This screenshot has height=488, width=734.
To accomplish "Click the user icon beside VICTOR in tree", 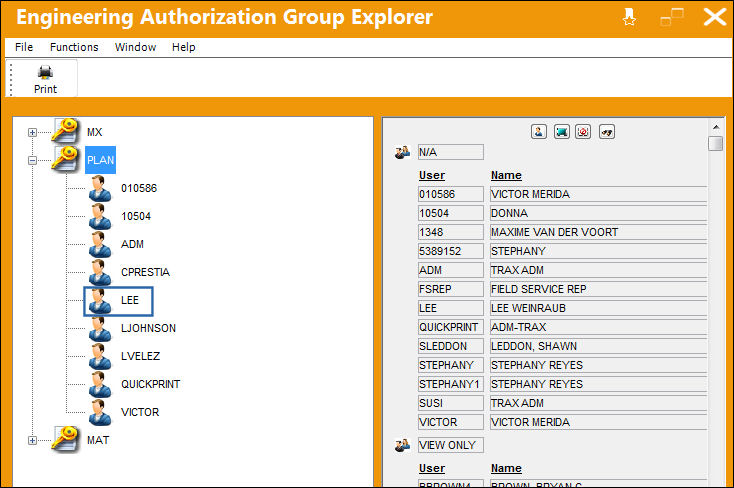I will 100,413.
